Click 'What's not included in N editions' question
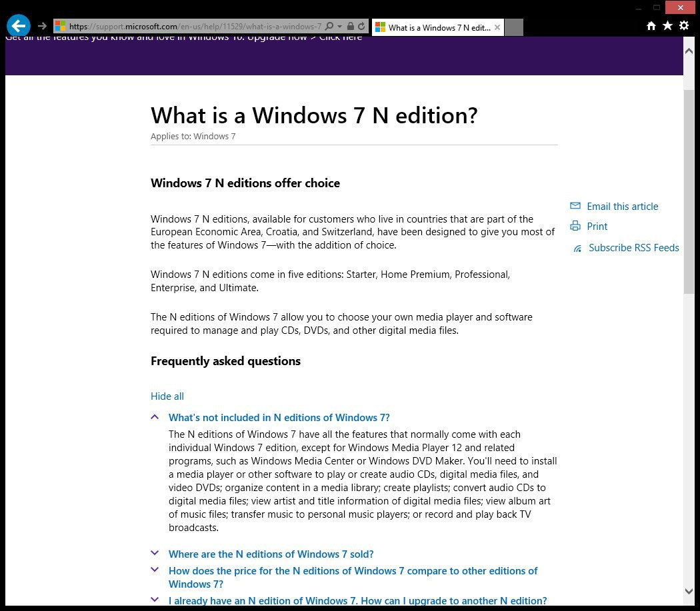The image size is (700, 611). (279, 418)
